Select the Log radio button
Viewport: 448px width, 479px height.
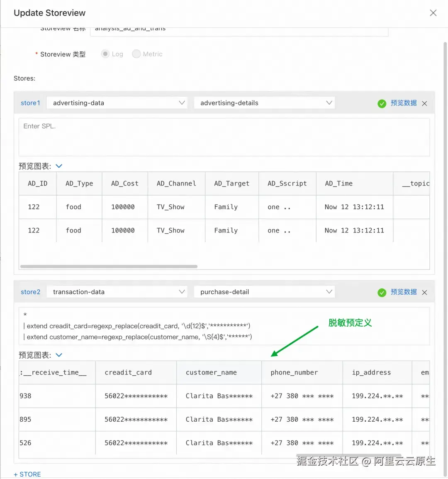pos(105,54)
